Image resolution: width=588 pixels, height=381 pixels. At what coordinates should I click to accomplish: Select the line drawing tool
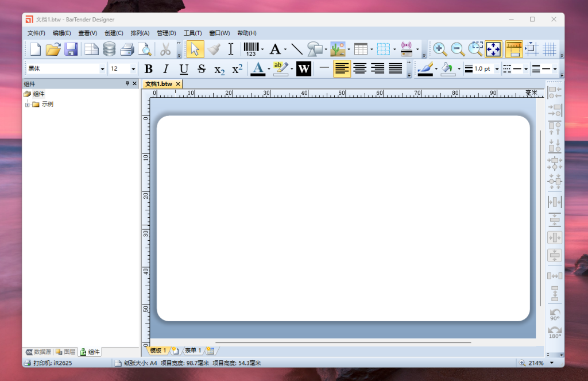(297, 49)
